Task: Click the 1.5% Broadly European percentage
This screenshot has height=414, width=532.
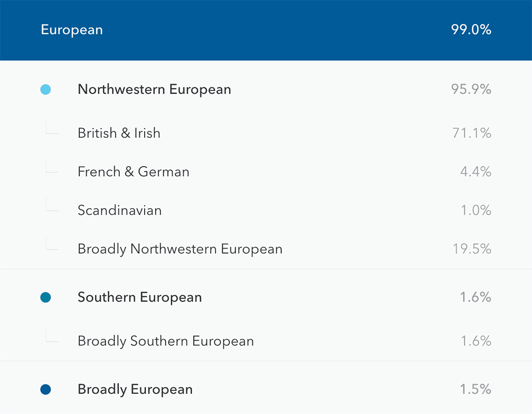Action: (476, 390)
